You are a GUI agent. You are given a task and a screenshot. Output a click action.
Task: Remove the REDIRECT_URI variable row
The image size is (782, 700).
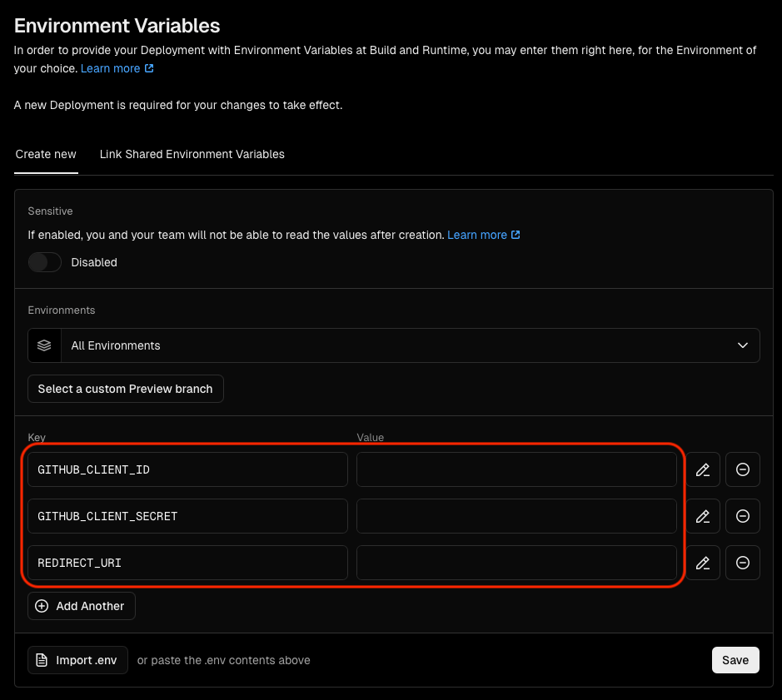(x=742, y=563)
